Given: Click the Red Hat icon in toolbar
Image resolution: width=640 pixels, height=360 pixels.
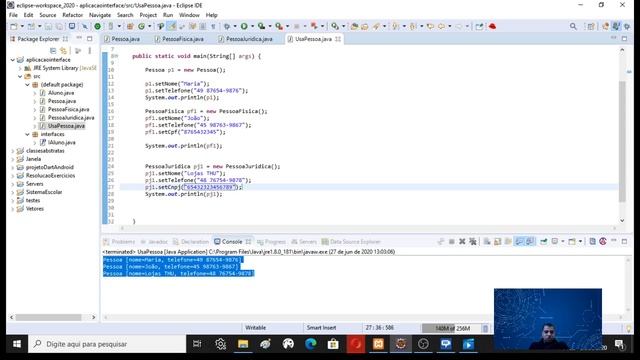Looking at the screenshot, I should click(x=493, y=27).
